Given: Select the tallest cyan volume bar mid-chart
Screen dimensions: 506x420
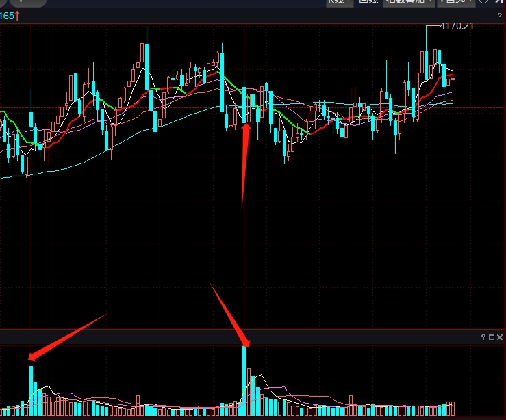Looking at the screenshot, I should (x=244, y=380).
